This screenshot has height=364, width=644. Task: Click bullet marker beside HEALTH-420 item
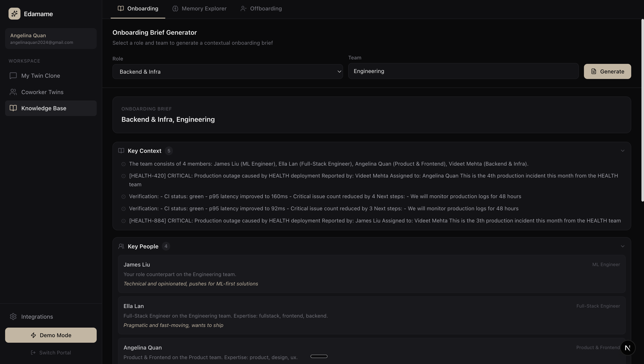[123, 176]
